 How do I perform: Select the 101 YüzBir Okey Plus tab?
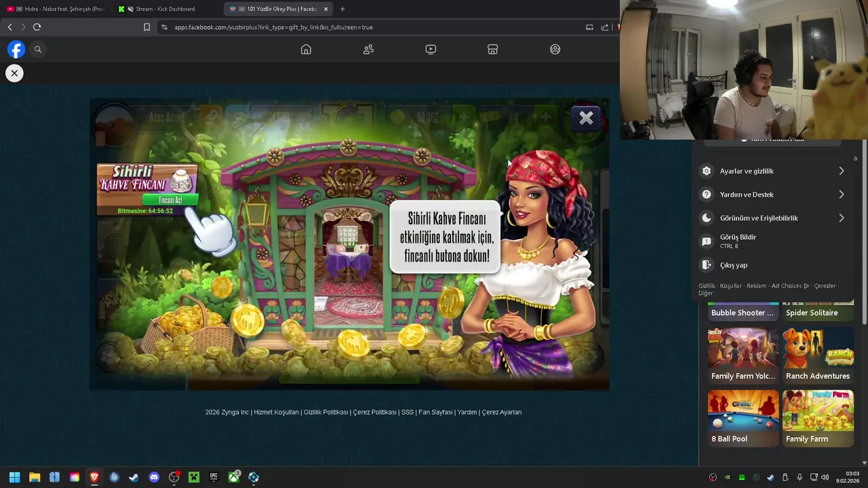278,9
